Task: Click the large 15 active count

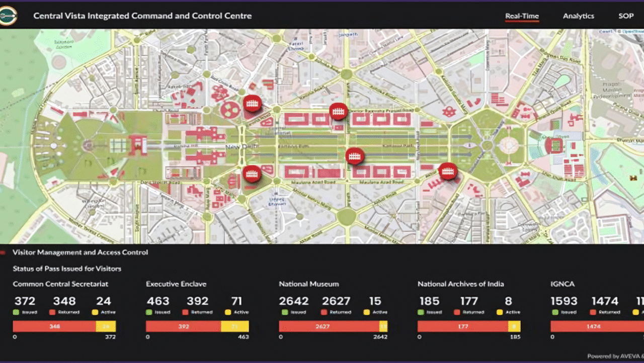Action: pyautogui.click(x=374, y=301)
